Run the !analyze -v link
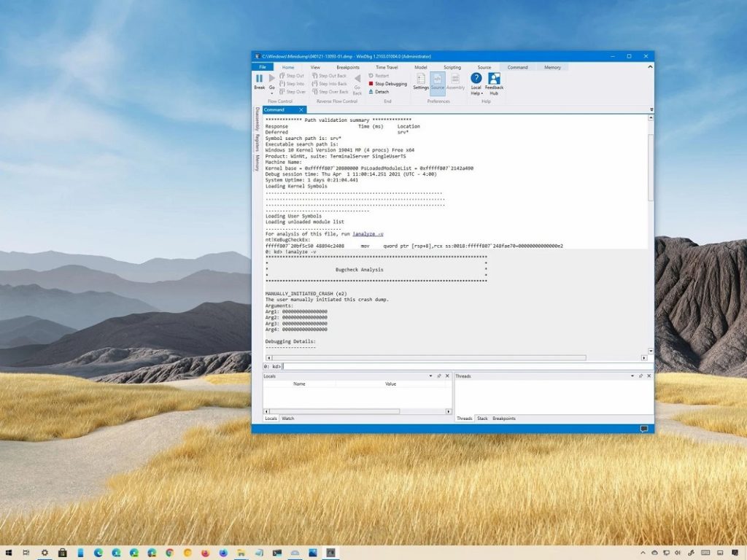The image size is (747, 560). (367, 233)
